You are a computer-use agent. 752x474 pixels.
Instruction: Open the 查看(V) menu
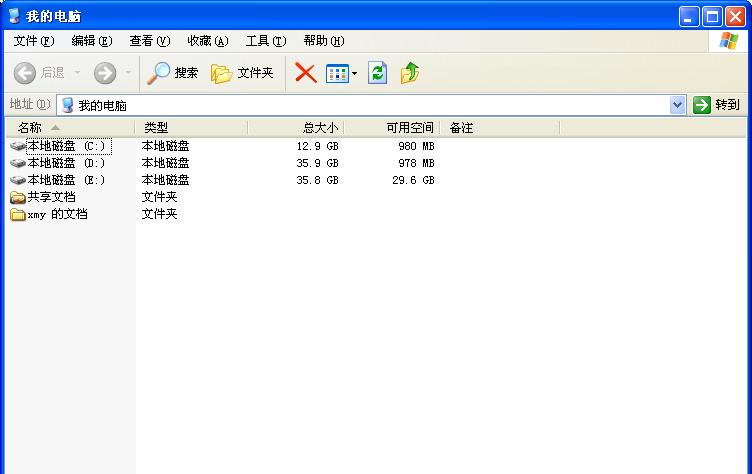click(x=150, y=41)
